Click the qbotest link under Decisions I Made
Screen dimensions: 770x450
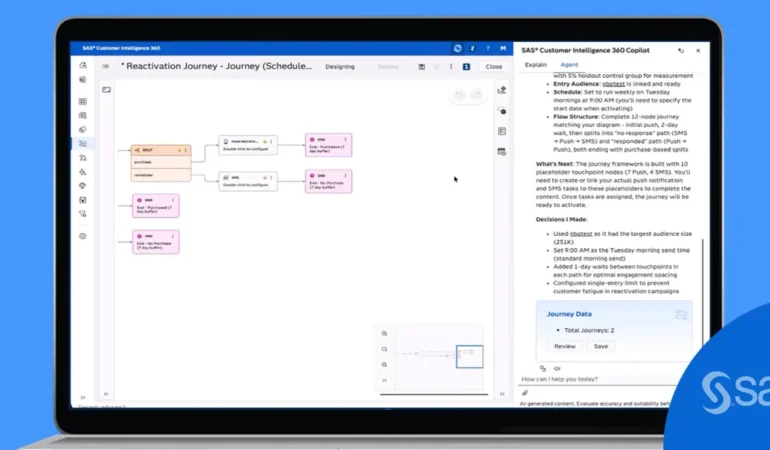[581, 234]
